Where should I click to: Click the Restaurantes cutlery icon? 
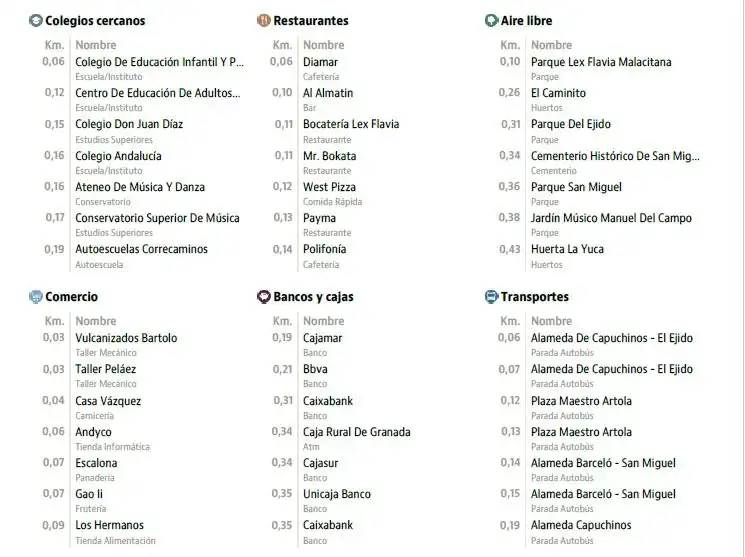264,20
